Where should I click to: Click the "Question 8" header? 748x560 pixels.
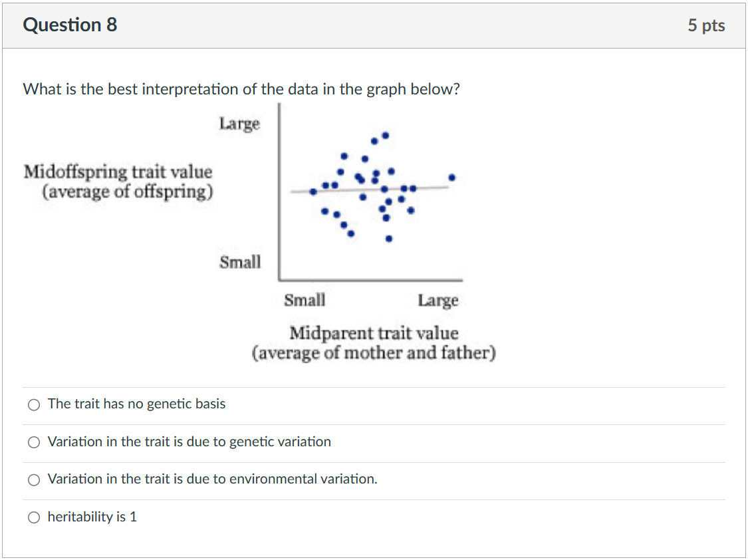(x=70, y=25)
